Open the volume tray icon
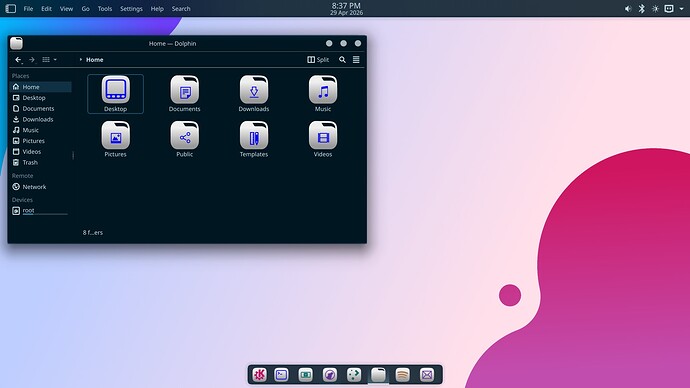Viewport: 690px width, 388px height. point(628,9)
